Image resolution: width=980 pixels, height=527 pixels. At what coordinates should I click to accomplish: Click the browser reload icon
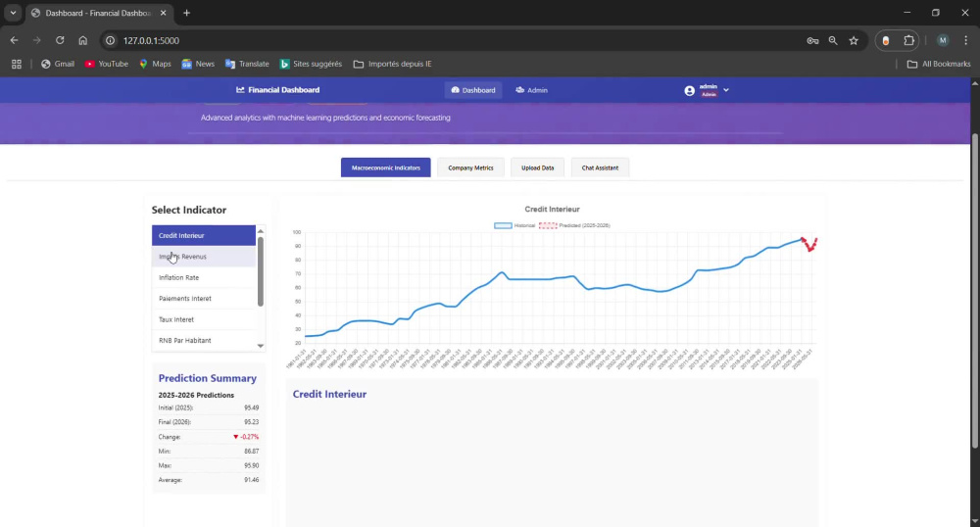tap(60, 40)
